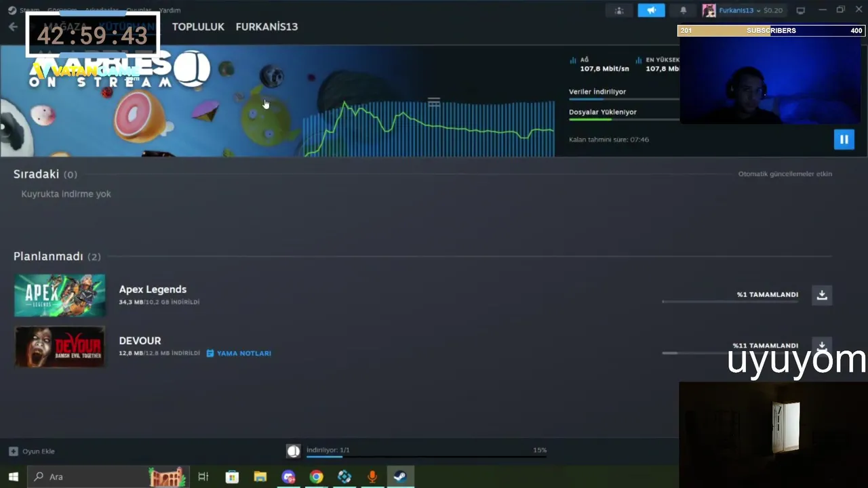
Task: Click the 'İndiriliyor: 1/1' status text
Action: coord(328,450)
